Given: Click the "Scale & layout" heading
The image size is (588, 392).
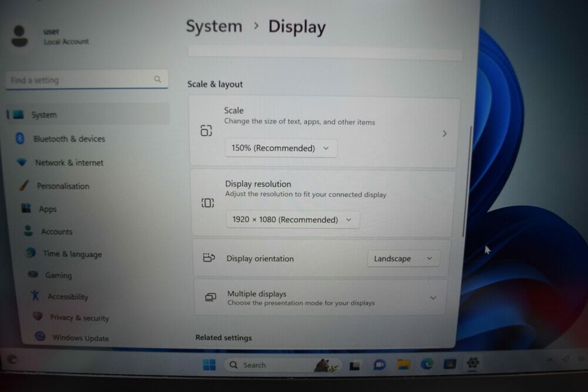Looking at the screenshot, I should (x=215, y=84).
